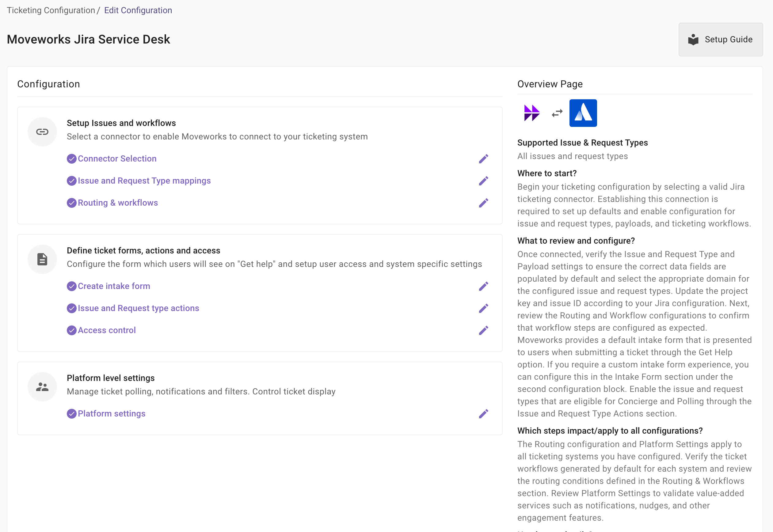Open Connector Selection link
The height and width of the screenshot is (532, 773).
pyautogui.click(x=117, y=159)
